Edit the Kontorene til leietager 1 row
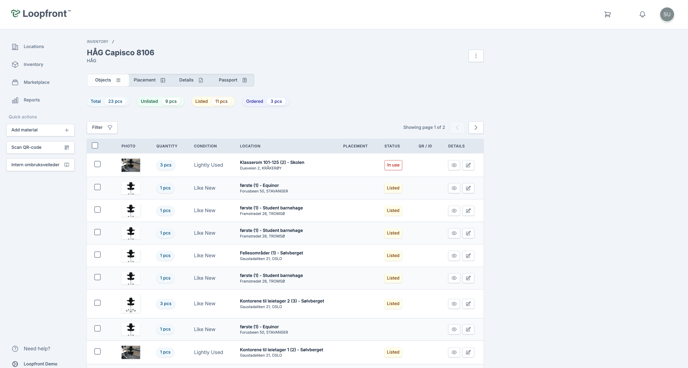The height and width of the screenshot is (368, 688). 468,352
